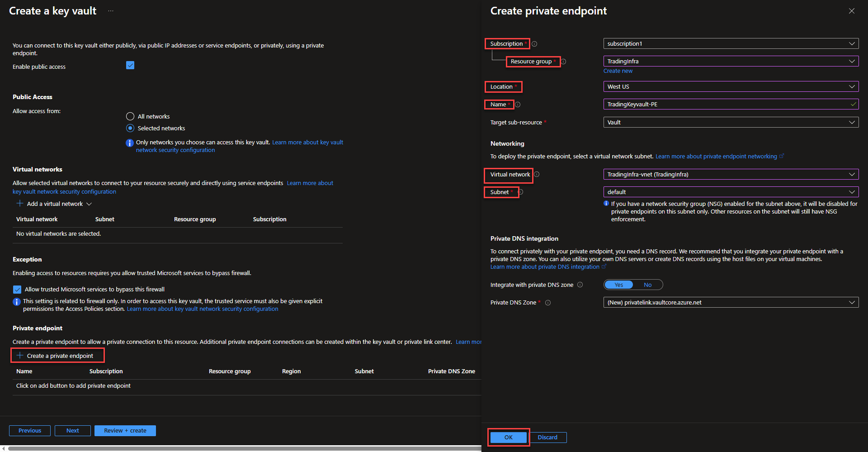Click the info icon beside Private DNS Zone

pos(548,303)
